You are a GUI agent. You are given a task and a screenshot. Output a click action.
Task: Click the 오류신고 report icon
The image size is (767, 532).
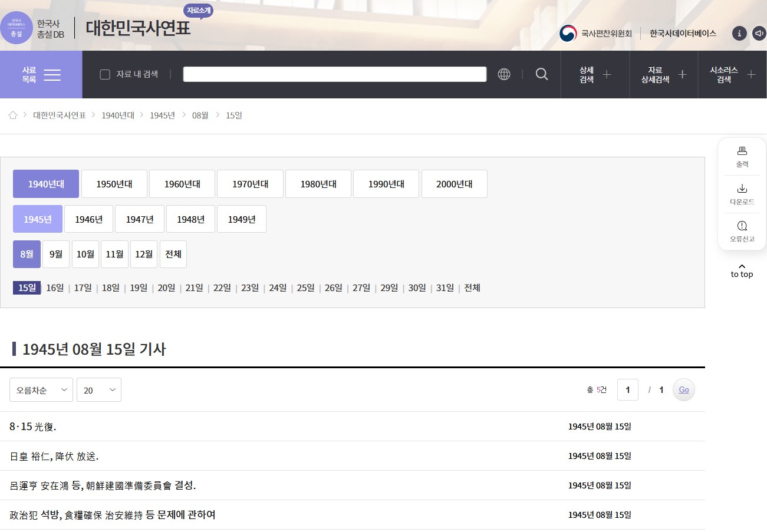pyautogui.click(x=742, y=226)
